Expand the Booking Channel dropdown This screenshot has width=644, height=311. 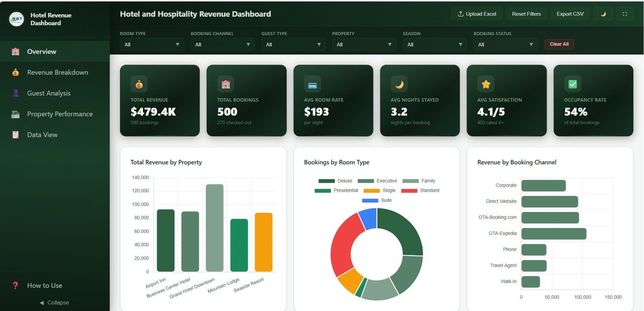tap(222, 44)
